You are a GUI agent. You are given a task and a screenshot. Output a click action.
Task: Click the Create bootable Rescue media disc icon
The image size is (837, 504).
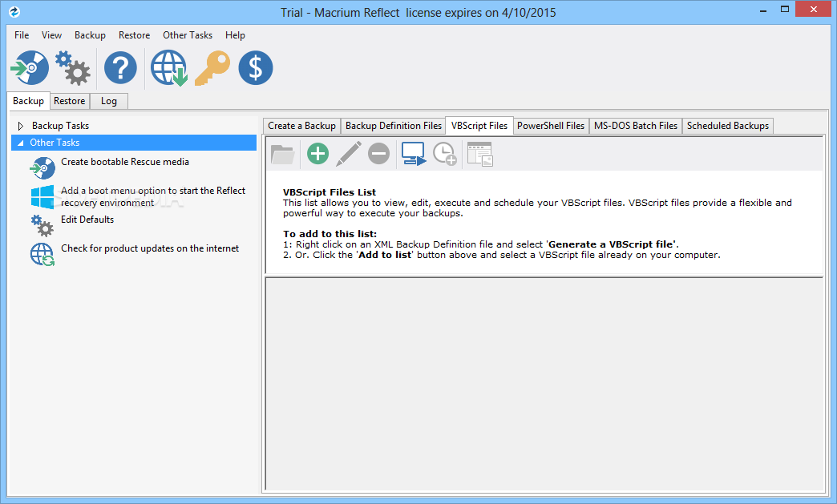(42, 168)
